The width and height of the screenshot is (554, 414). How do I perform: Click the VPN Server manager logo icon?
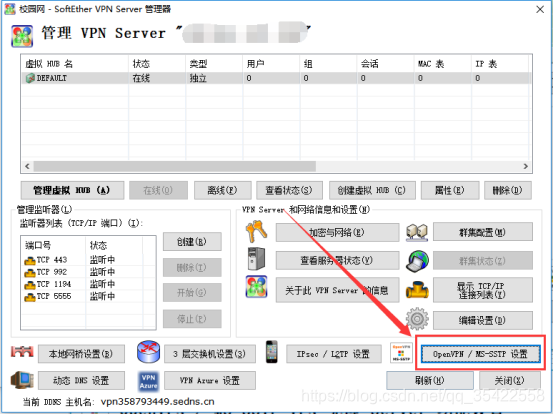click(22, 36)
